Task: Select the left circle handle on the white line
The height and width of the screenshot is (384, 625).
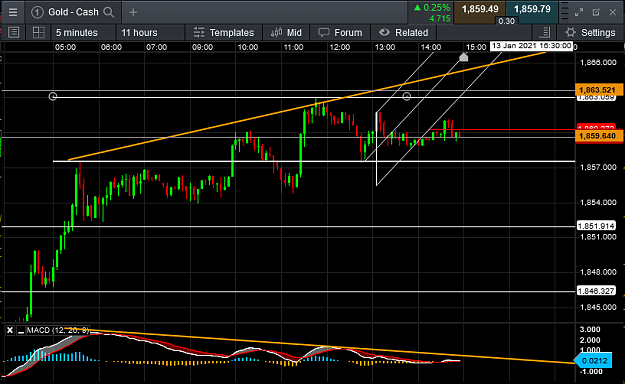Action: click(x=53, y=96)
